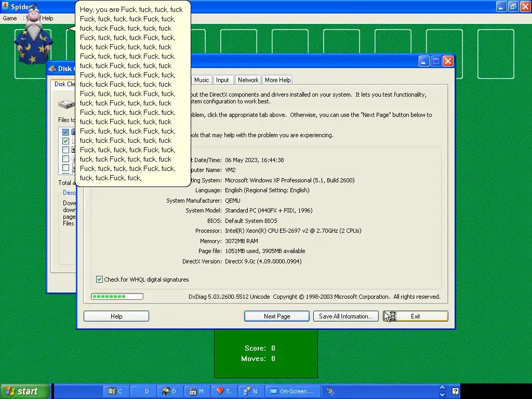Uncheck second green-checked Disk Cleanup item
Viewport: 532px width, 399px height.
tap(66, 141)
